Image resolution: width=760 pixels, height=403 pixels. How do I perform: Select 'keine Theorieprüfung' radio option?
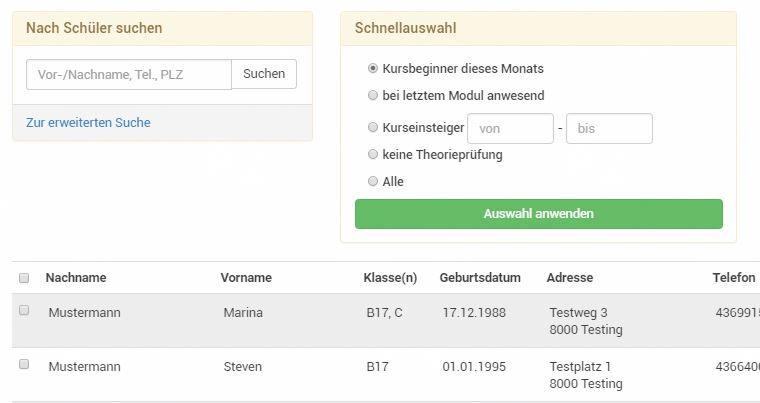pos(373,154)
